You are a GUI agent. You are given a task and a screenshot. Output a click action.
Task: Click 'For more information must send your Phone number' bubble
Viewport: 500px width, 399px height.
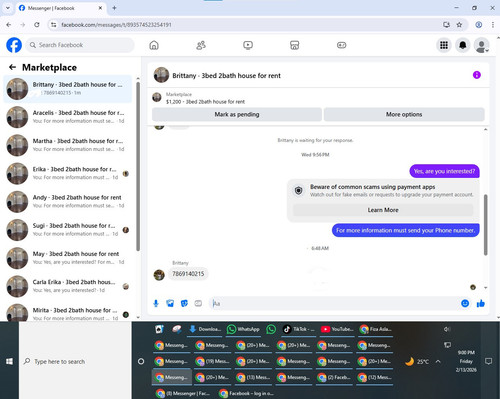pyautogui.click(x=406, y=230)
